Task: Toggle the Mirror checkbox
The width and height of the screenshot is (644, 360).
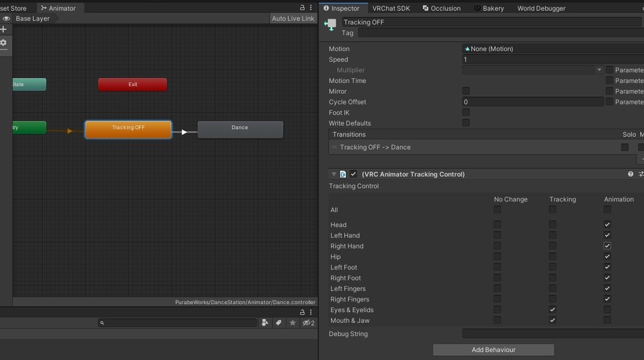Action: (466, 91)
